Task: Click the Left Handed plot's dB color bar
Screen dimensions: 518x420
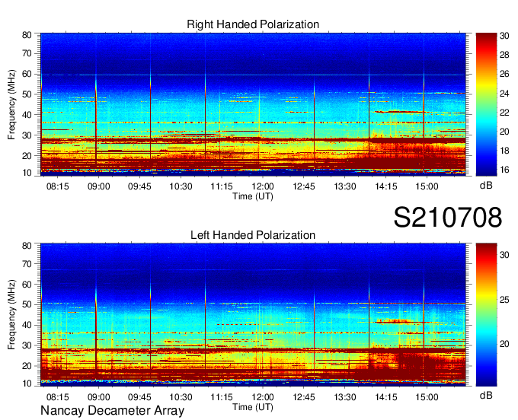Action: (486, 314)
